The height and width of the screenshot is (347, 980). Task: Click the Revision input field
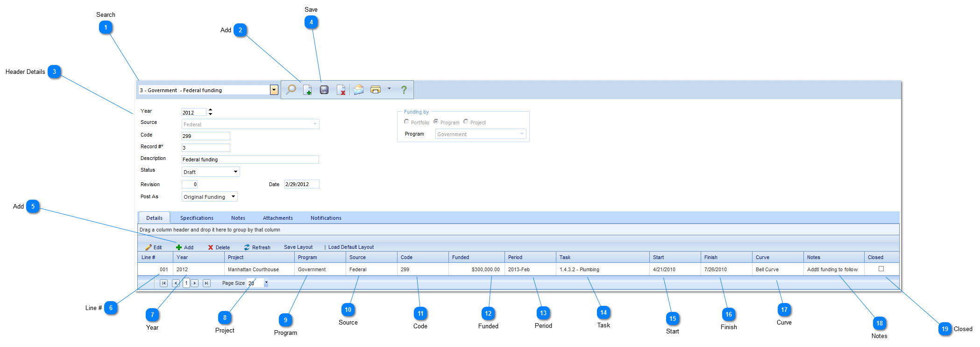190,184
